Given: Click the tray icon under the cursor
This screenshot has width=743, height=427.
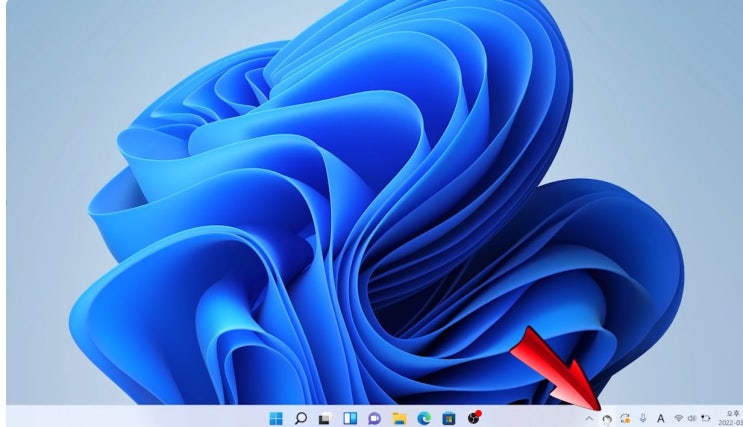Looking at the screenshot, I should [607, 419].
